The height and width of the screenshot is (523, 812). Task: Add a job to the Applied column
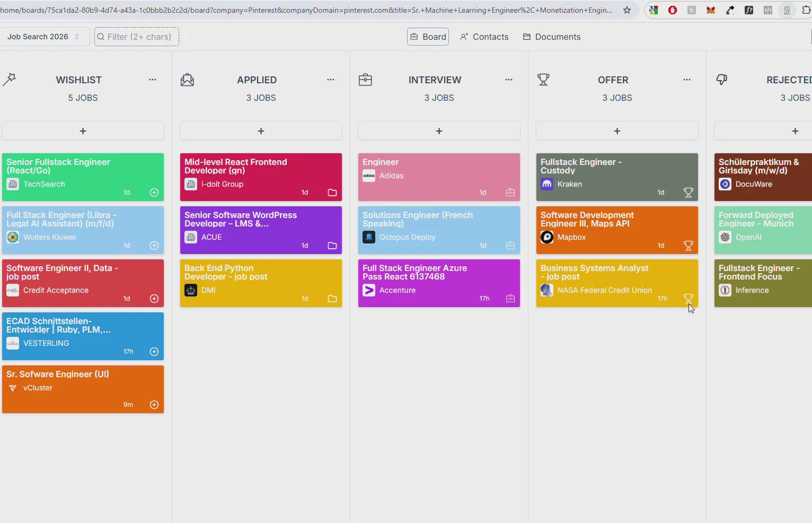261,131
